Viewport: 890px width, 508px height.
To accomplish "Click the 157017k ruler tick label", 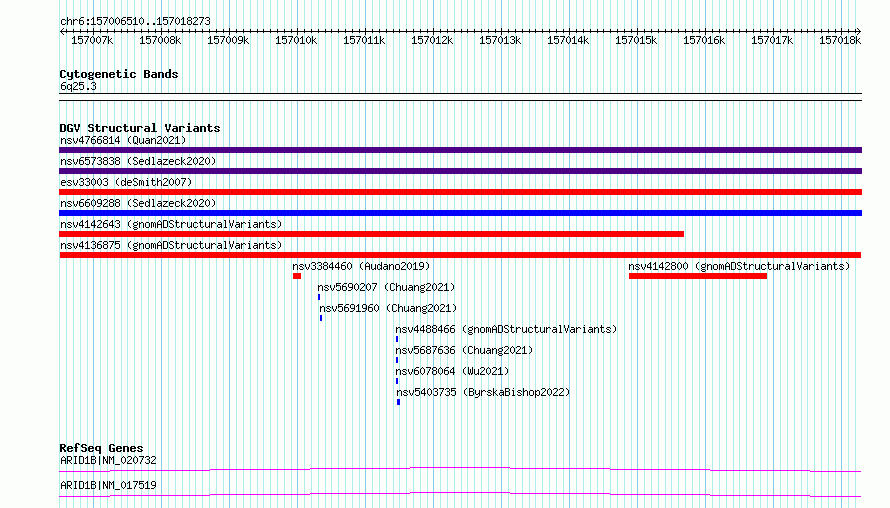I will (x=773, y=40).
